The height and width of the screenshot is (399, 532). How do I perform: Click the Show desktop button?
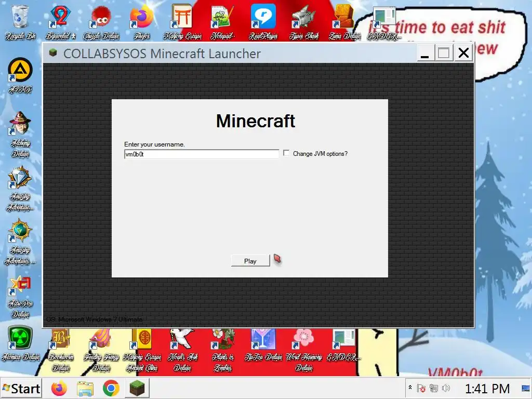526,388
